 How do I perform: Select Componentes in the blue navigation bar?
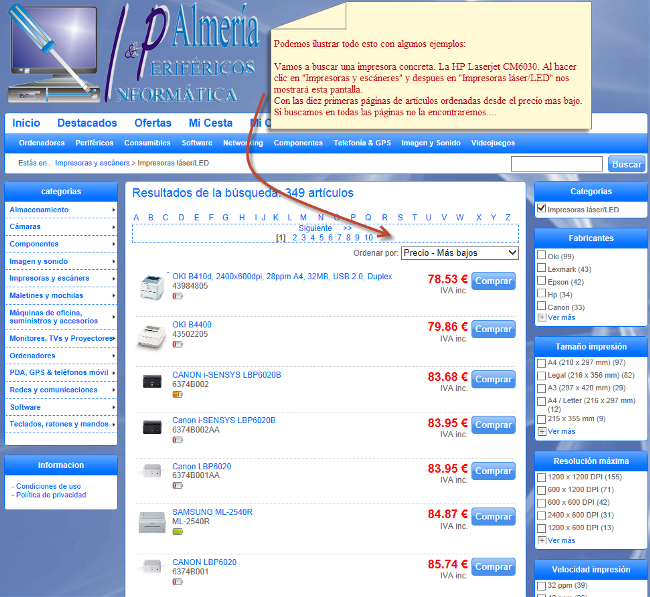(298, 143)
